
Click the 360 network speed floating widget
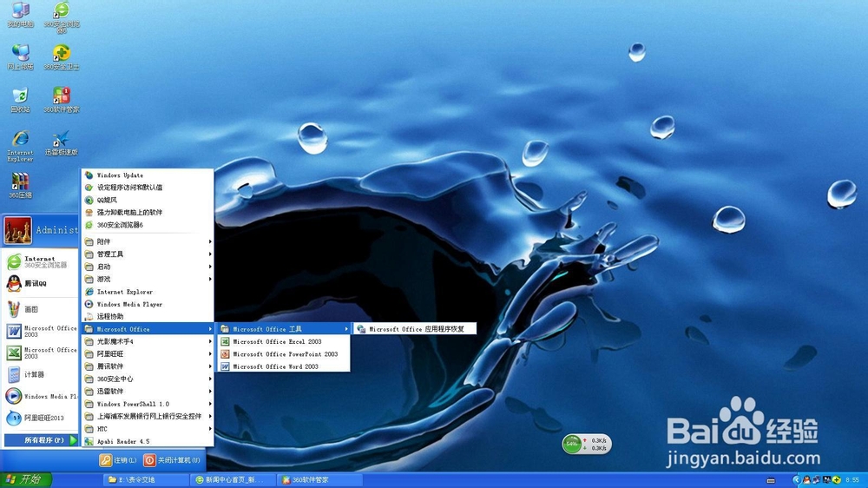[587, 445]
